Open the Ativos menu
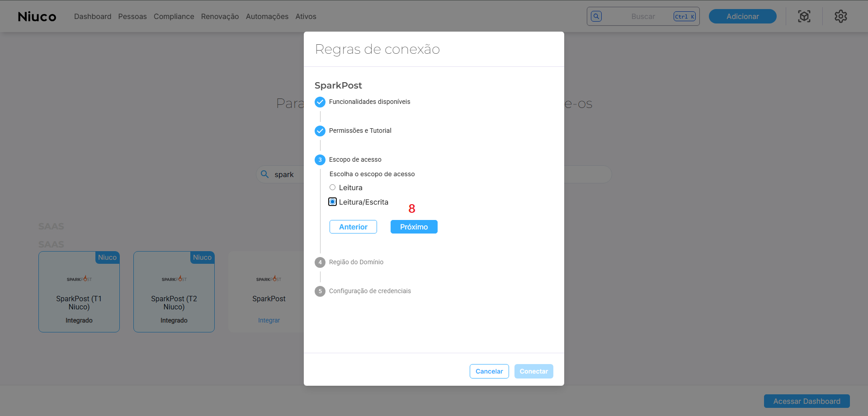Screen dimensions: 868x416 [306, 16]
